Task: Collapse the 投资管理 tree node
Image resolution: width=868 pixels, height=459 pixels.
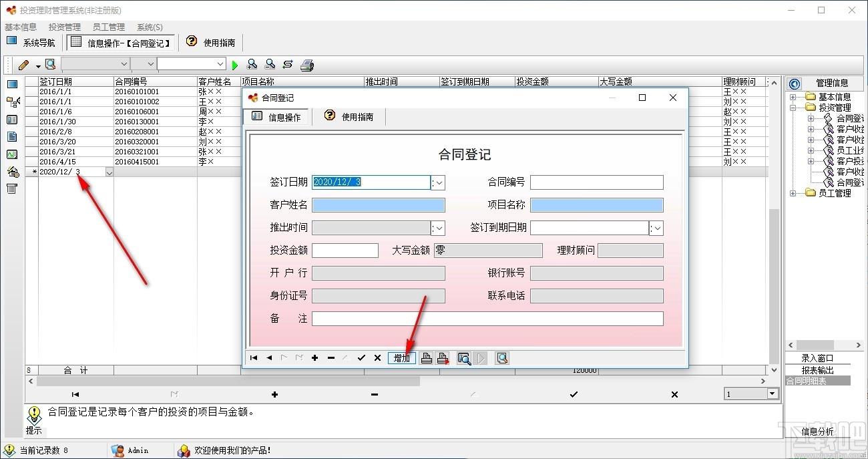Action: [793, 107]
